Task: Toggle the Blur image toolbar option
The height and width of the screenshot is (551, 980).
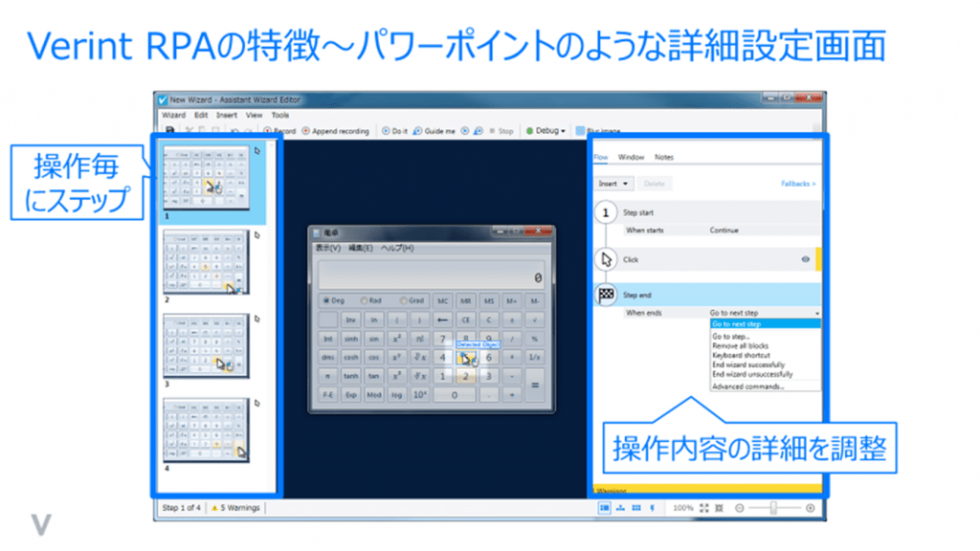Action: pos(598,130)
